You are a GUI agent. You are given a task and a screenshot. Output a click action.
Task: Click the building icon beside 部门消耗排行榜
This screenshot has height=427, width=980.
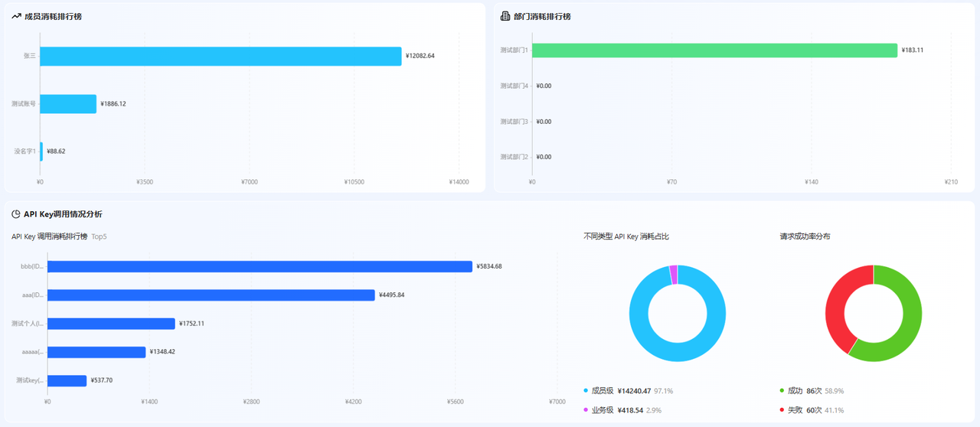(505, 16)
